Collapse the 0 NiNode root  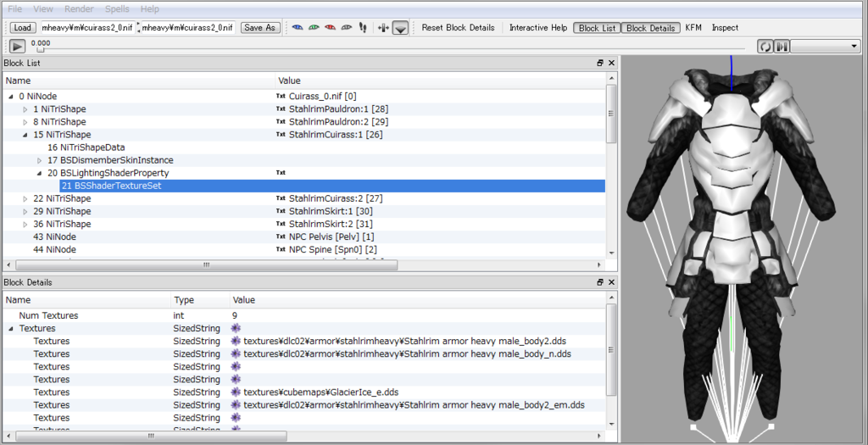pyautogui.click(x=12, y=97)
